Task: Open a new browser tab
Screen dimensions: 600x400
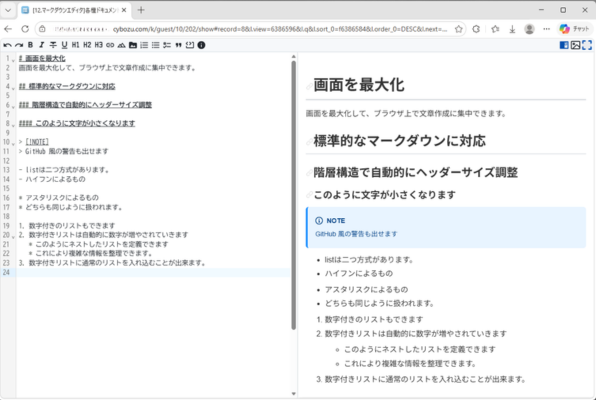Action: point(141,10)
